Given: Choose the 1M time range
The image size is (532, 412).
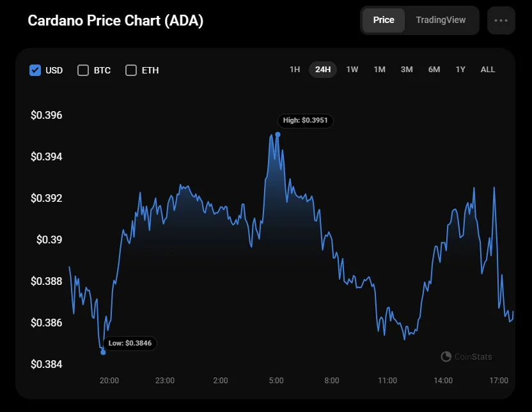Looking at the screenshot, I should point(380,70).
